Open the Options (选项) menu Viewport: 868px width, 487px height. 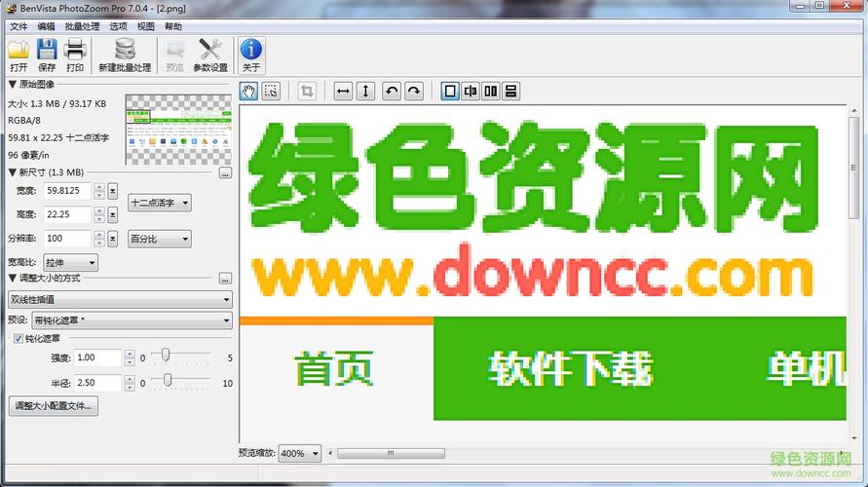pos(118,26)
